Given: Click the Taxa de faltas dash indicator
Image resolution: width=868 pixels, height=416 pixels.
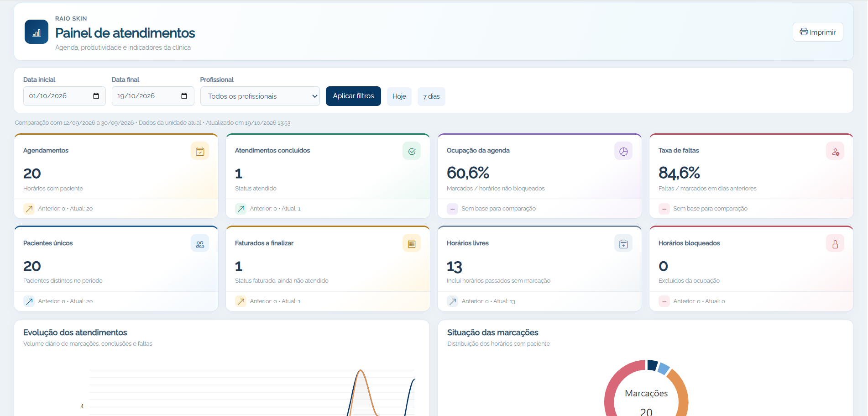Looking at the screenshot, I should (x=664, y=209).
